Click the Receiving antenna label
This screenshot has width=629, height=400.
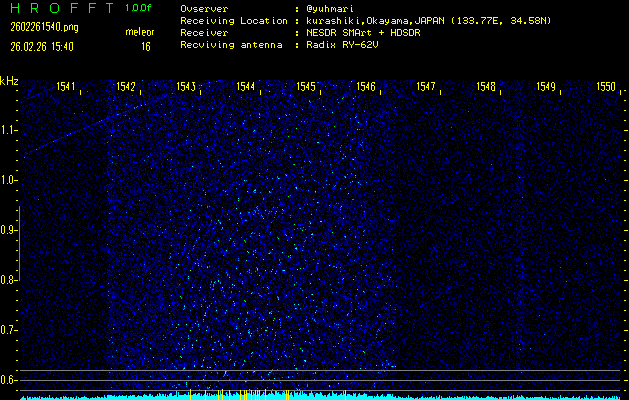[231, 45]
